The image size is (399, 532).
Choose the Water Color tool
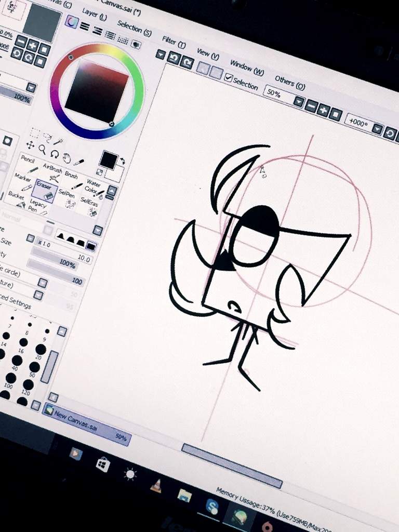coord(94,188)
